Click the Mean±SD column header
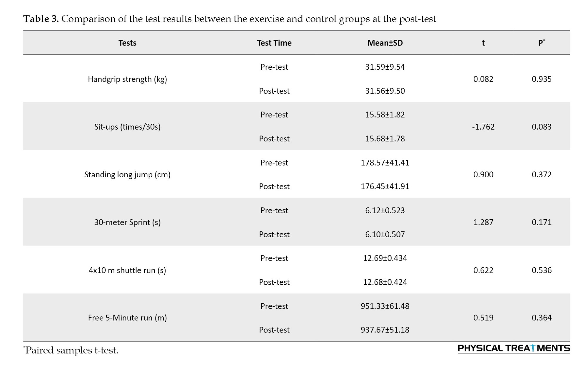 (385, 43)
